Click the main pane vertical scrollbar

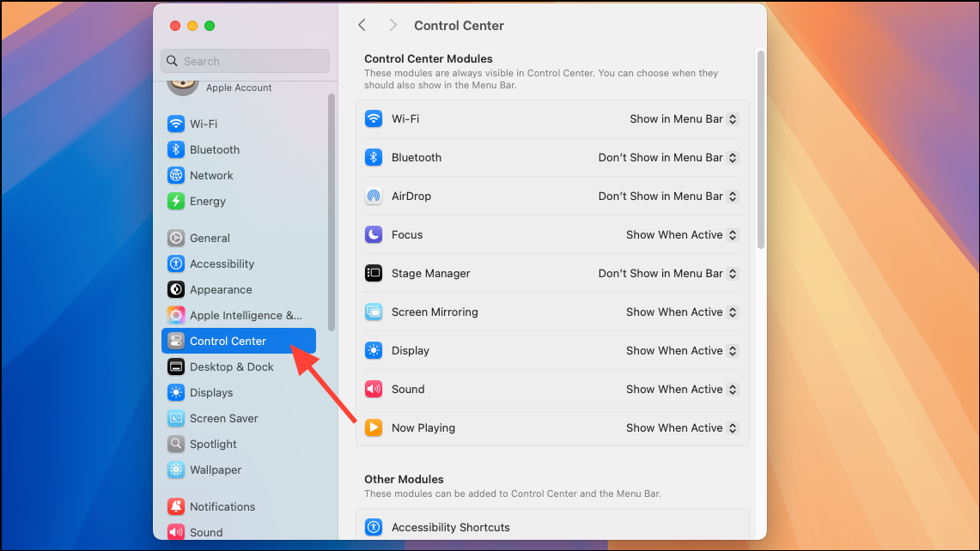(x=761, y=150)
